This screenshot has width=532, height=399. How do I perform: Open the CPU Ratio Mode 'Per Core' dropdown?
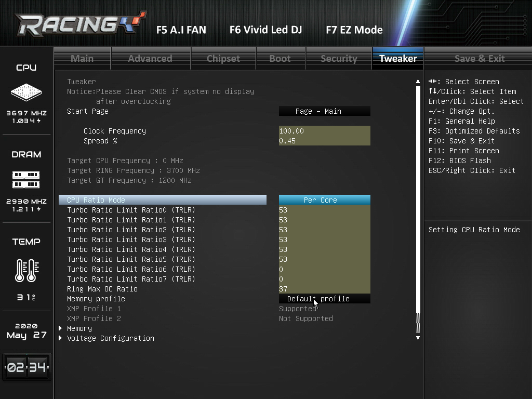tap(324, 200)
